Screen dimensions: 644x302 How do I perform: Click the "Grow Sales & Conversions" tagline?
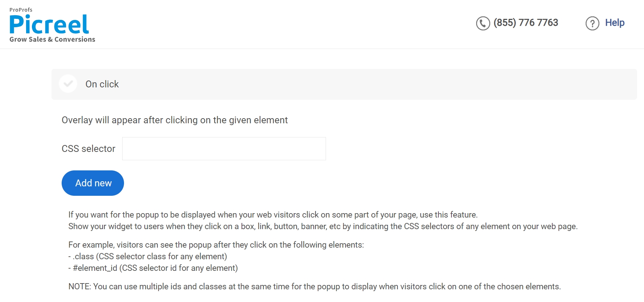[52, 40]
